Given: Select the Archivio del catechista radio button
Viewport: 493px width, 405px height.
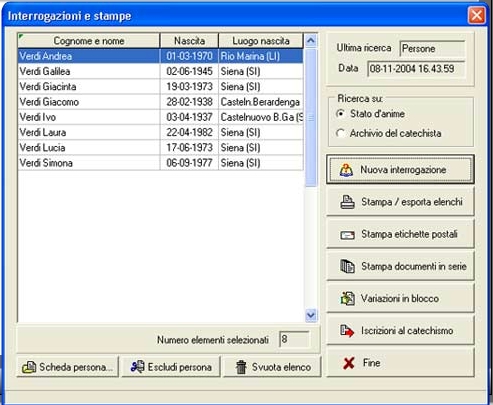Looking at the screenshot, I should point(340,134).
